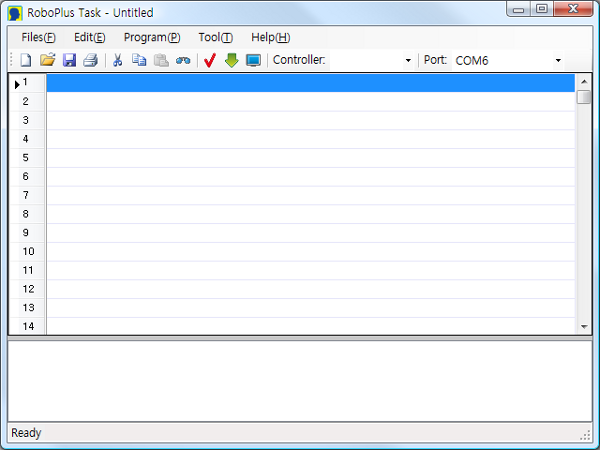Cut selection with the scissors icon

[x=117, y=60]
